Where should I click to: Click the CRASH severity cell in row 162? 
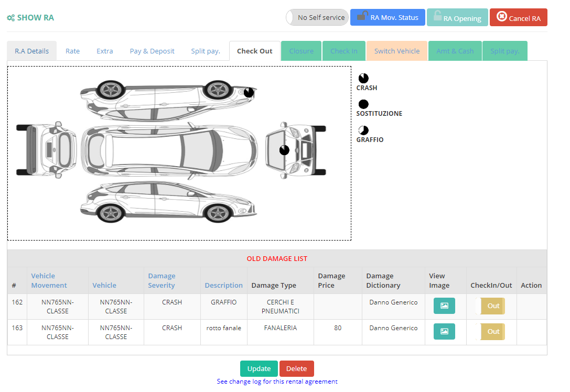pyautogui.click(x=172, y=302)
